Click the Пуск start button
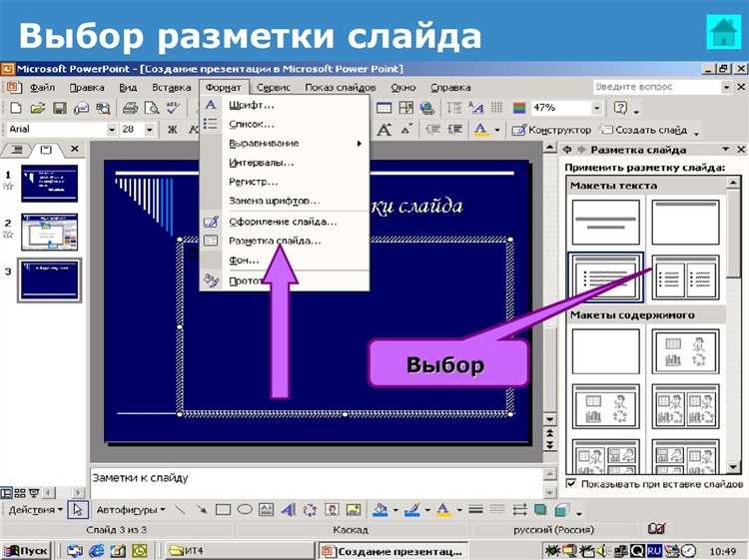Screen dimensions: 749x560 [x=26, y=551]
